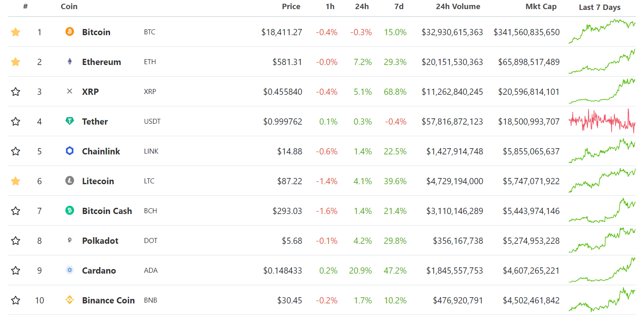Open Binance Coin's 7-day sparkline chart

point(602,300)
